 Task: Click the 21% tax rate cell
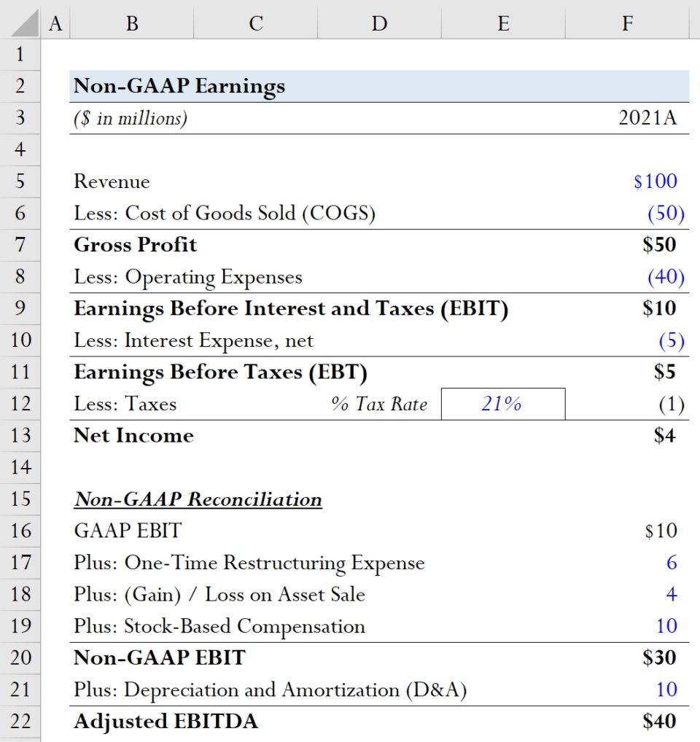click(x=503, y=403)
